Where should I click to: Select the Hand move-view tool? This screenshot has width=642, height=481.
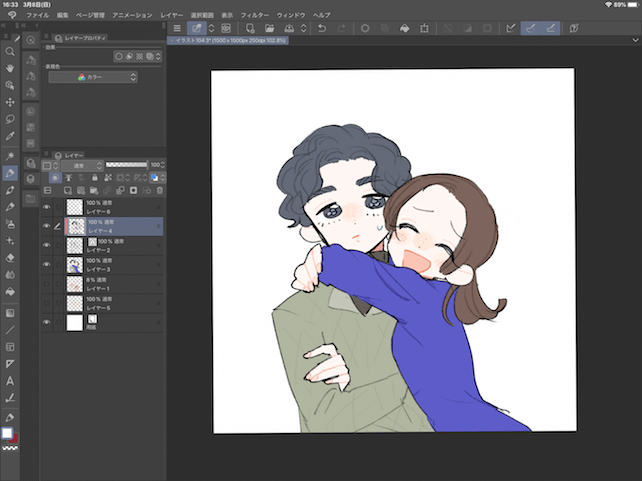[10, 68]
